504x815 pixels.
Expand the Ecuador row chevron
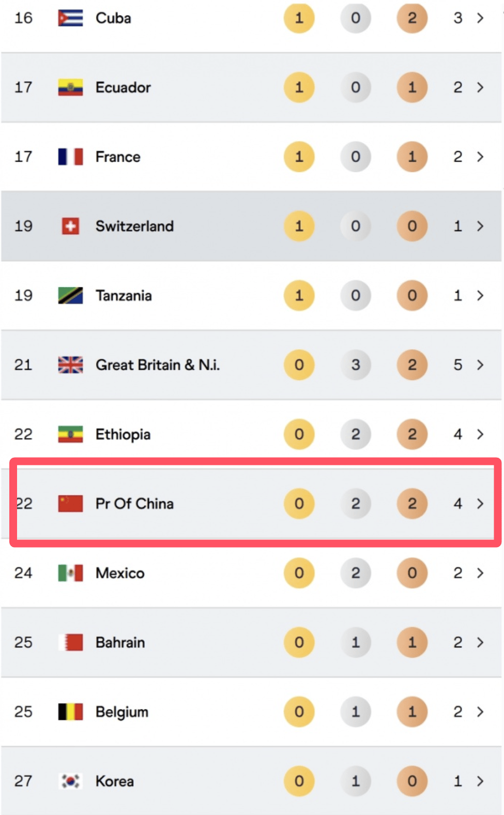480,87
